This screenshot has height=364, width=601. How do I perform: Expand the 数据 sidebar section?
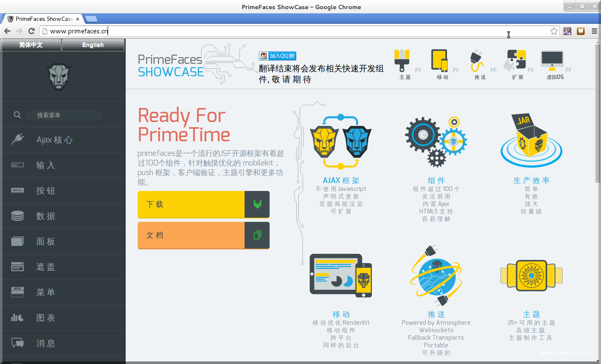coord(46,216)
